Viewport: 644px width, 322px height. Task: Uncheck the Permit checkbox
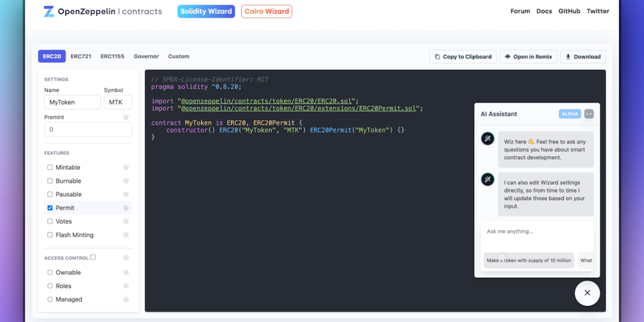(x=50, y=208)
